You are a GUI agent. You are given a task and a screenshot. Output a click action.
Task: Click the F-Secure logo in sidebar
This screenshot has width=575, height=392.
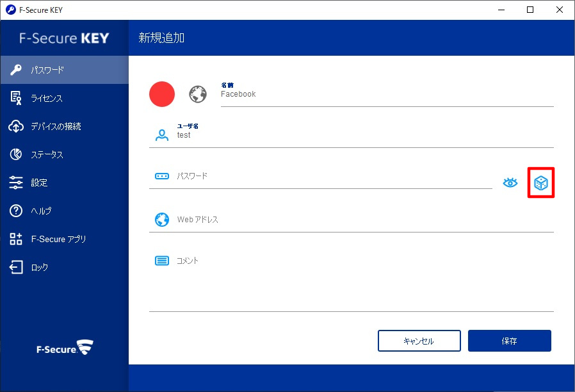coord(64,349)
